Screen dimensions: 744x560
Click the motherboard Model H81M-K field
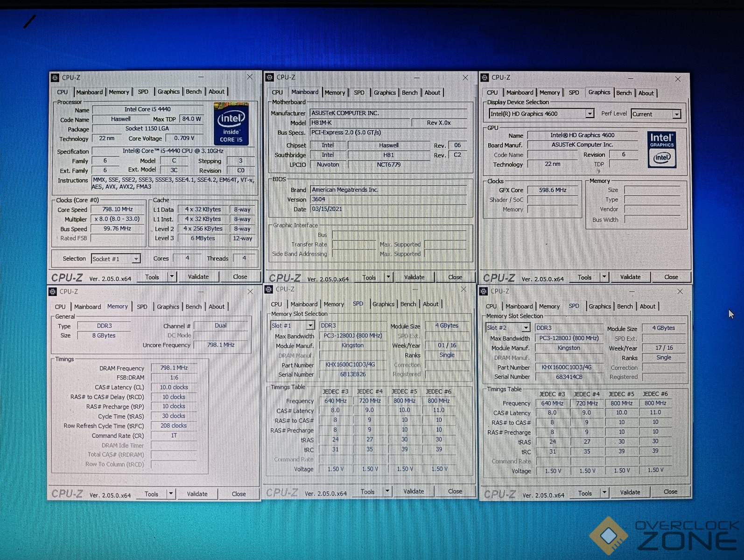point(360,123)
